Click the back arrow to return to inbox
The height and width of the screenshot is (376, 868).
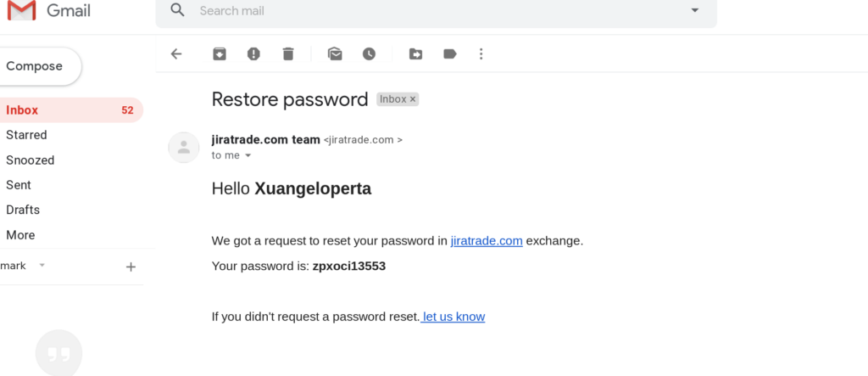pos(176,53)
